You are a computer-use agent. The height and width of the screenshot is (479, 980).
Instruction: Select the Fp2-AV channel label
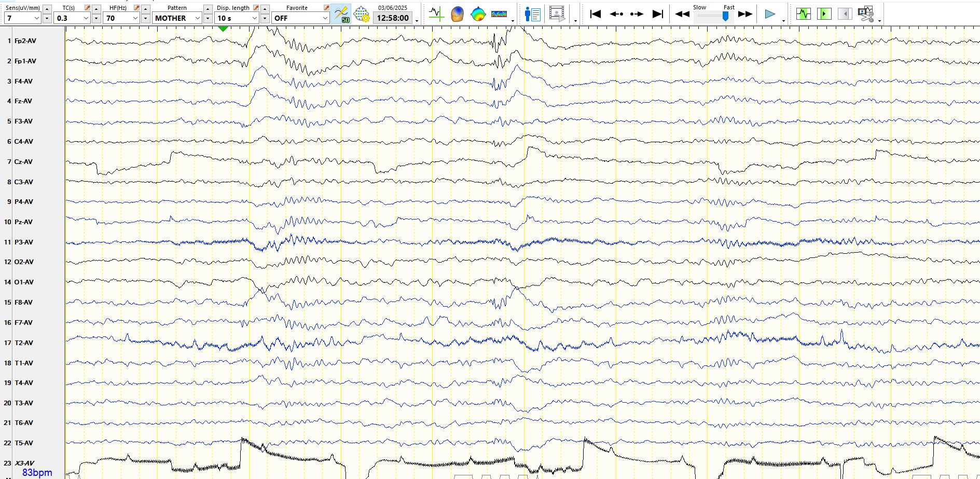[x=25, y=41]
